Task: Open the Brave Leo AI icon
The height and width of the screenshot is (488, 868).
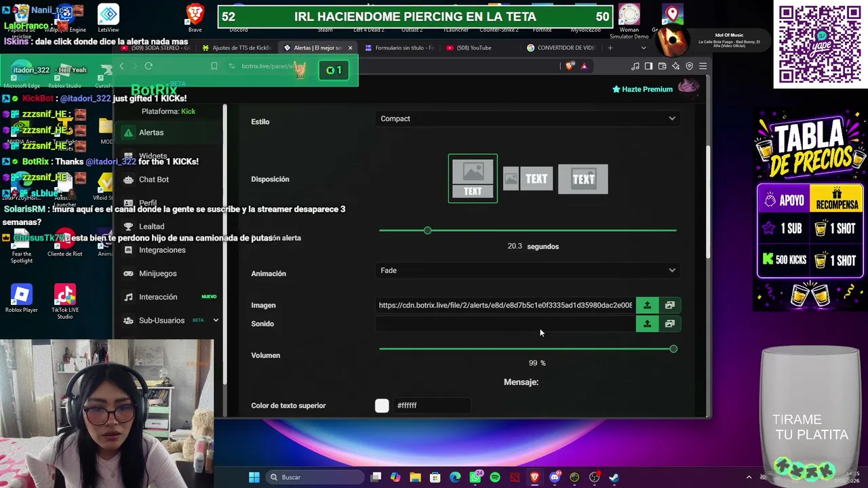Action: pyautogui.click(x=676, y=66)
